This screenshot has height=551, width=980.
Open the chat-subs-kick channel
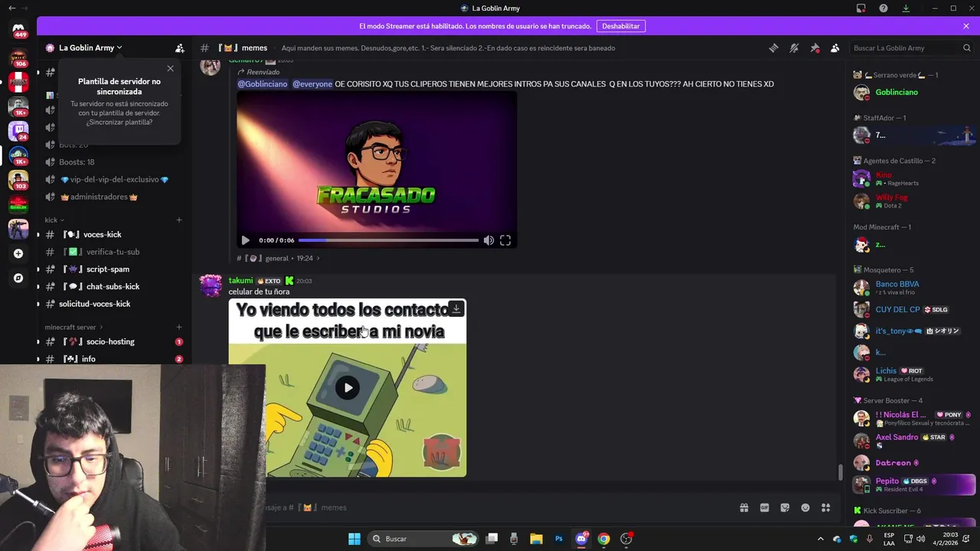tap(114, 286)
